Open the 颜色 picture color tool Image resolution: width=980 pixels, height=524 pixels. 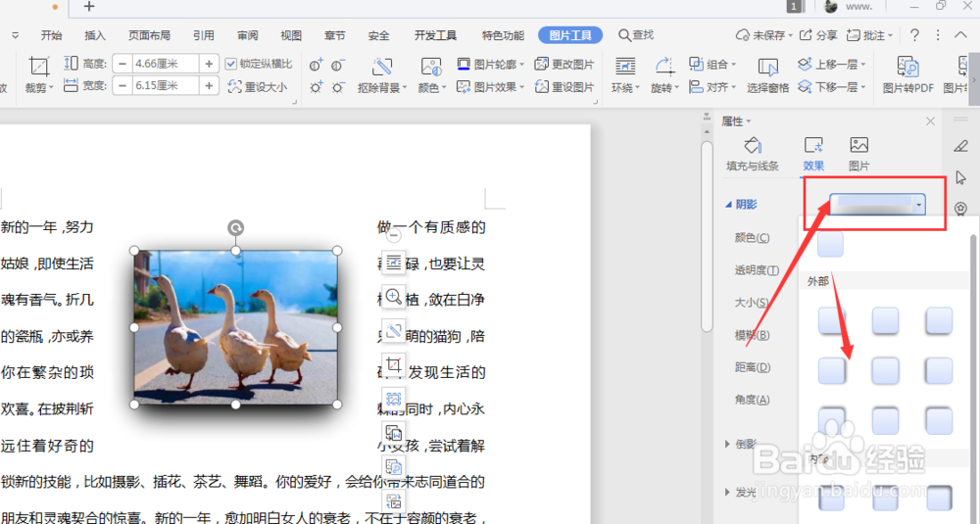[431, 73]
